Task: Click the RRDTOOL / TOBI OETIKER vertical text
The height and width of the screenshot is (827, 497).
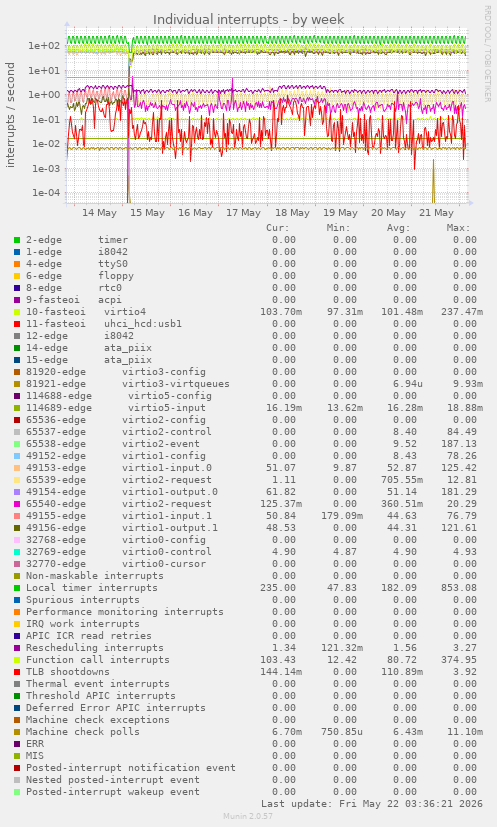Action: click(488, 53)
